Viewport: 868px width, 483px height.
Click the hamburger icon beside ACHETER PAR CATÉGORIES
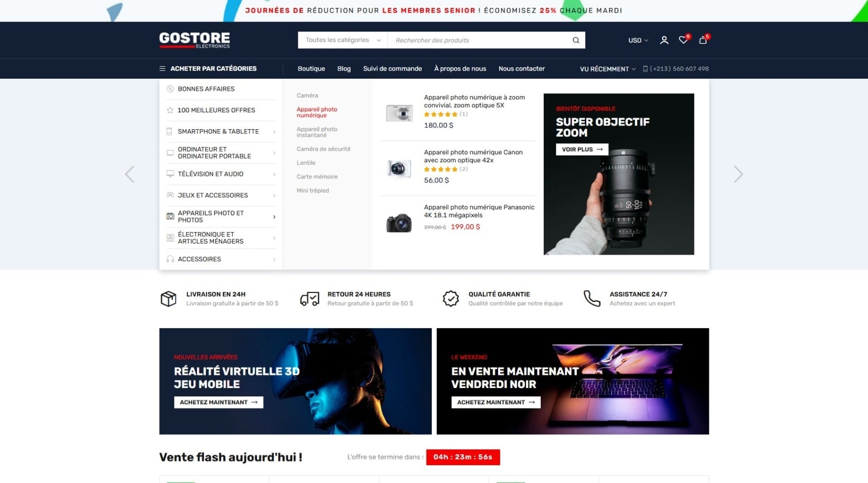(161, 68)
